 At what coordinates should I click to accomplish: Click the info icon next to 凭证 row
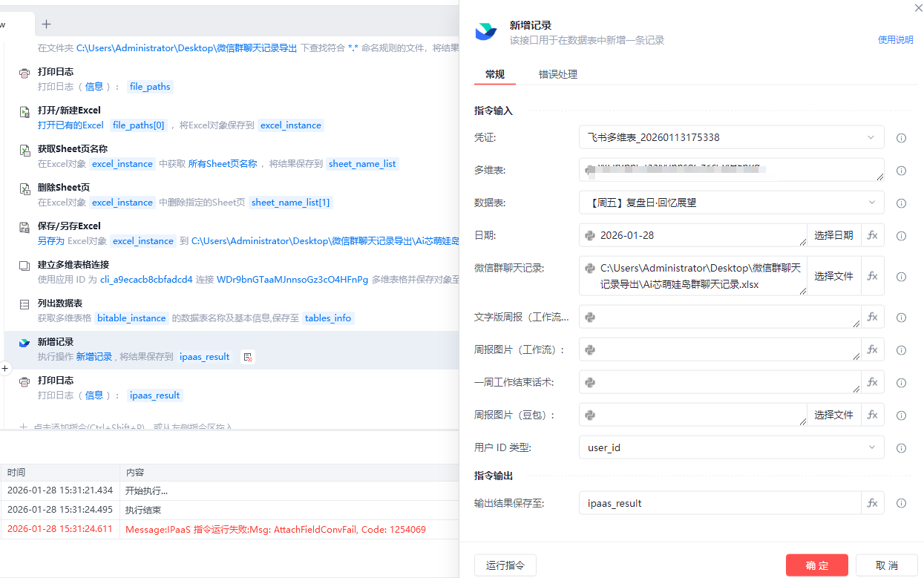tap(901, 138)
